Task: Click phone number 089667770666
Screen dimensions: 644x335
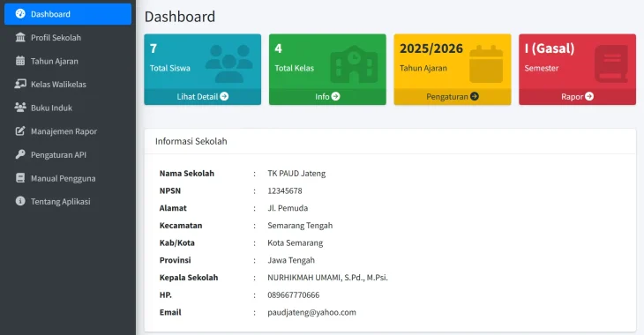Action: click(293, 294)
